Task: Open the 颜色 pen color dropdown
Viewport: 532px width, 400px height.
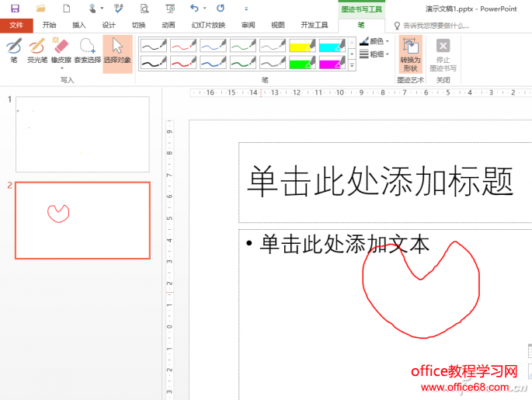Action: (x=374, y=41)
